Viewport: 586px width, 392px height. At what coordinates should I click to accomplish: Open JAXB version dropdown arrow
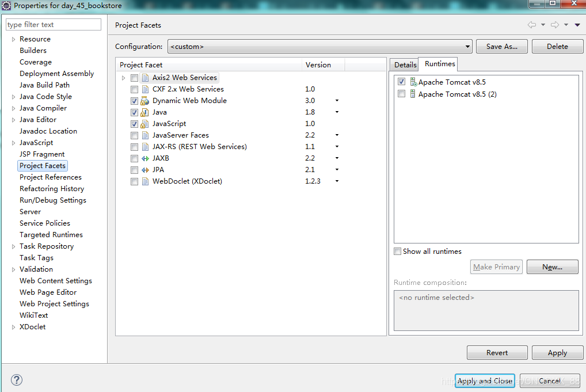click(x=337, y=158)
